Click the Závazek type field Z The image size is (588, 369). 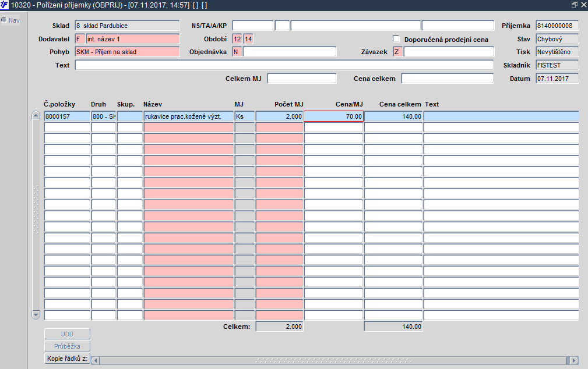click(x=397, y=52)
